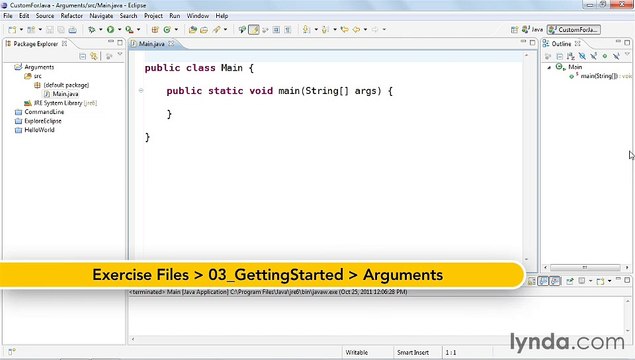635x360 pixels.
Task: Open the Project menu
Action: coord(153,16)
